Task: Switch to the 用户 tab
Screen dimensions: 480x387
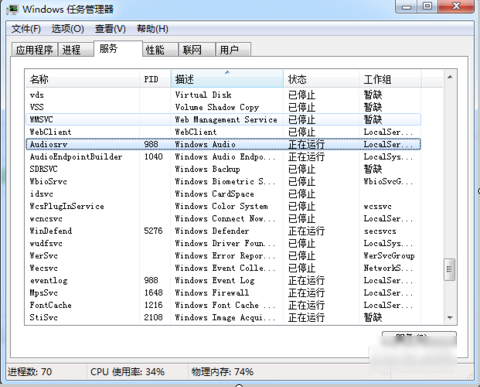Action: click(233, 50)
